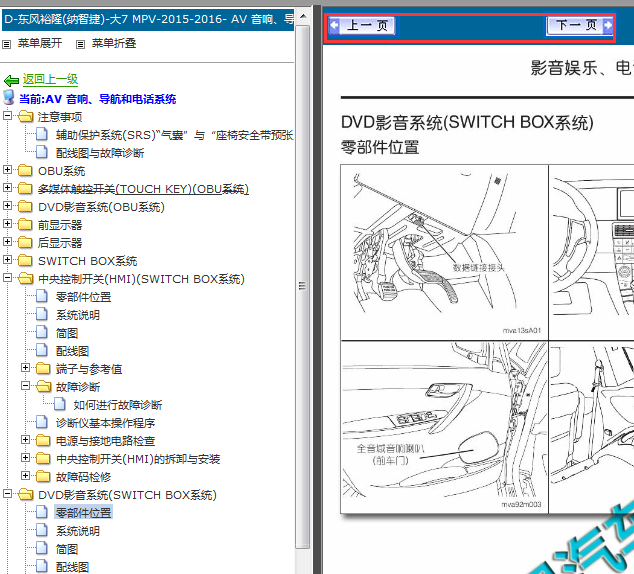
Task: Open 零部件位置 under 中央控制开关(HMI)
Action: (83, 297)
